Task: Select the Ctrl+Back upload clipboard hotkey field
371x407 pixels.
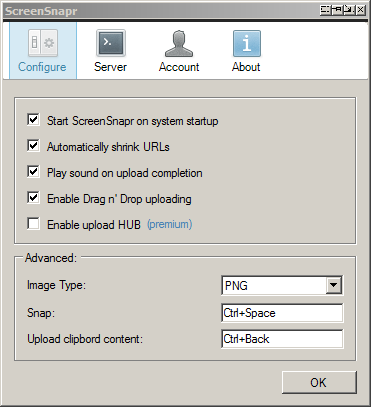Action: [x=282, y=339]
